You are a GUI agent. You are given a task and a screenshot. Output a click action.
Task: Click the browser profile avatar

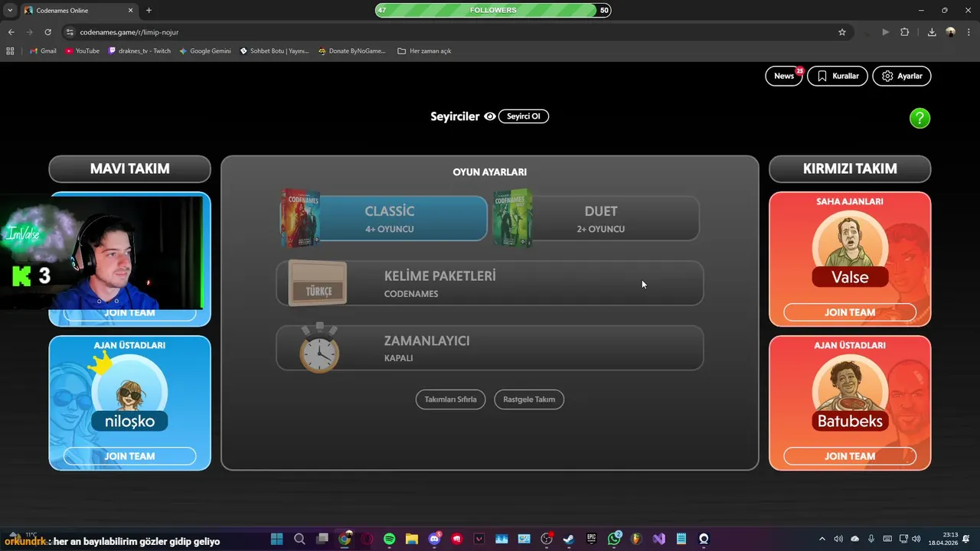coord(950,32)
